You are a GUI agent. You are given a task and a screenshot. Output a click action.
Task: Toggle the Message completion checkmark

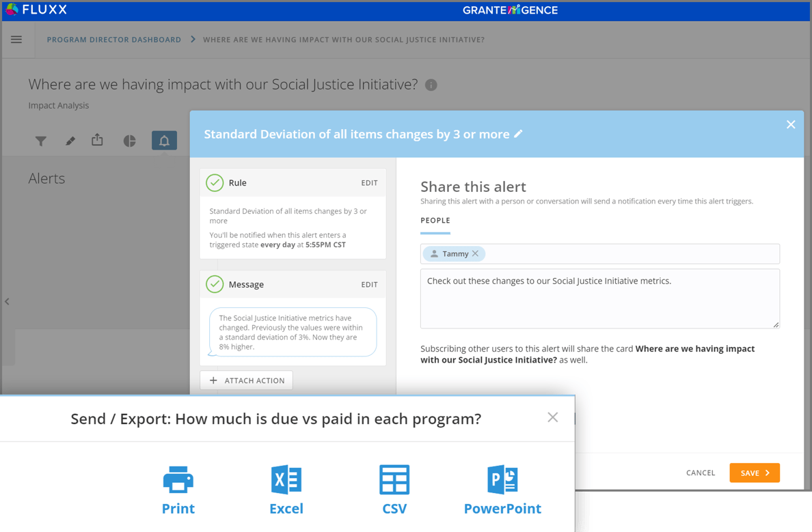coord(215,284)
